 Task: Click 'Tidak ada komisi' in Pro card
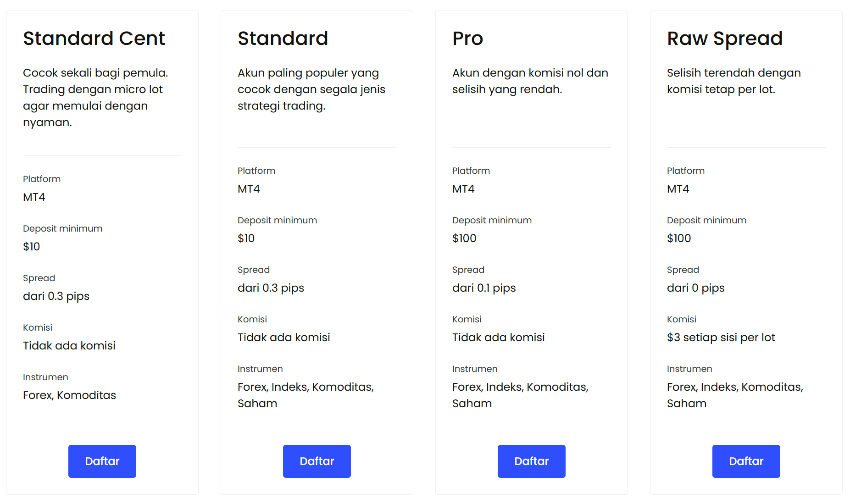click(499, 338)
